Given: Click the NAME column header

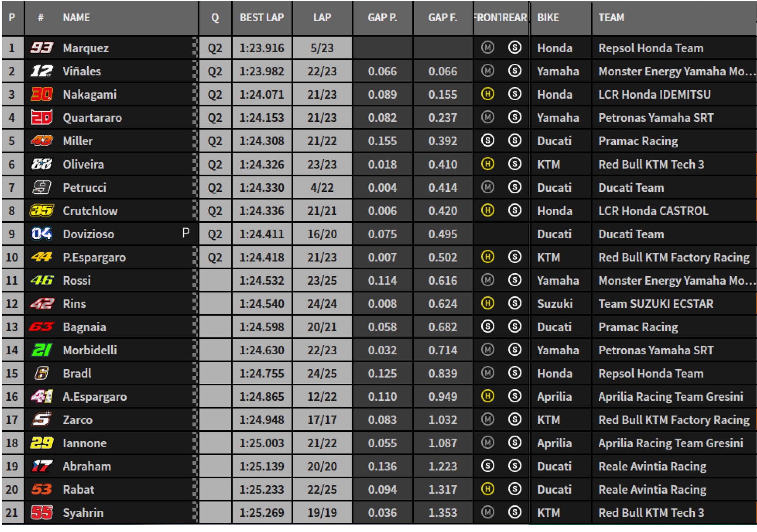Looking at the screenshot, I should tap(76, 18).
